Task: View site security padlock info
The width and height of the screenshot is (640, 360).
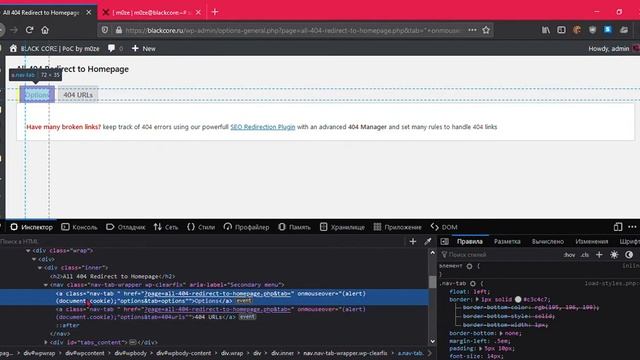Action: 119,30
